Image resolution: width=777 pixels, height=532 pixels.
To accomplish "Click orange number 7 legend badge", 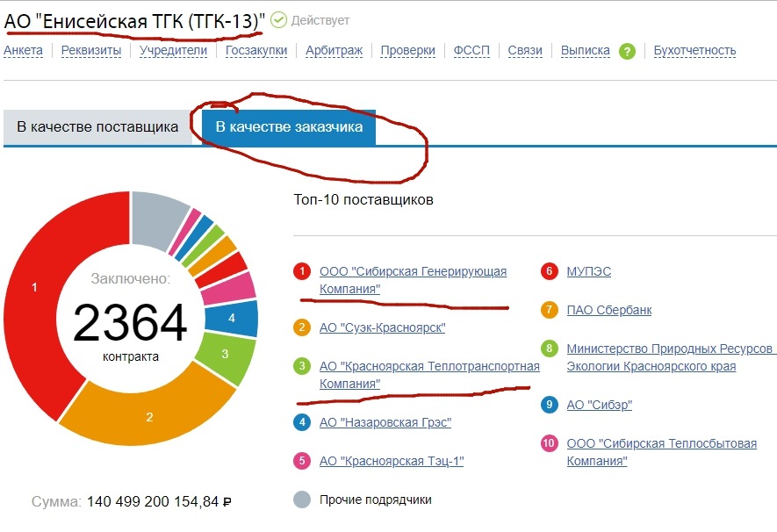I will pyautogui.click(x=549, y=310).
